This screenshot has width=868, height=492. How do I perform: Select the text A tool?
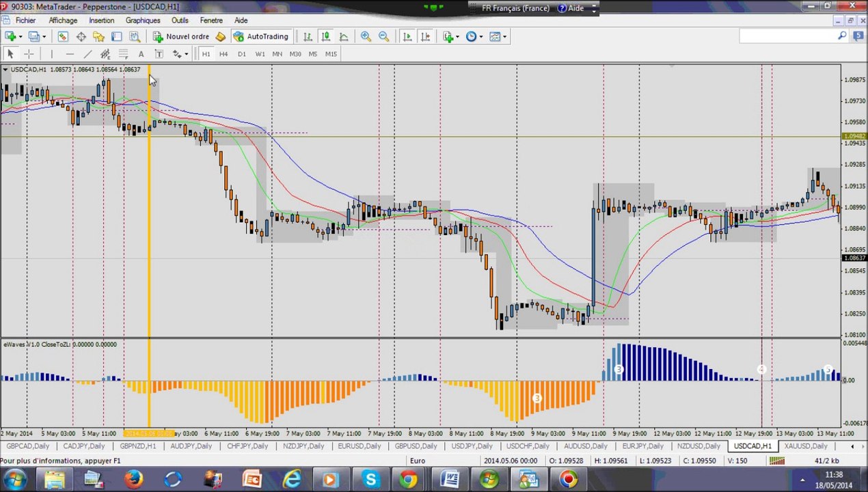pos(141,54)
